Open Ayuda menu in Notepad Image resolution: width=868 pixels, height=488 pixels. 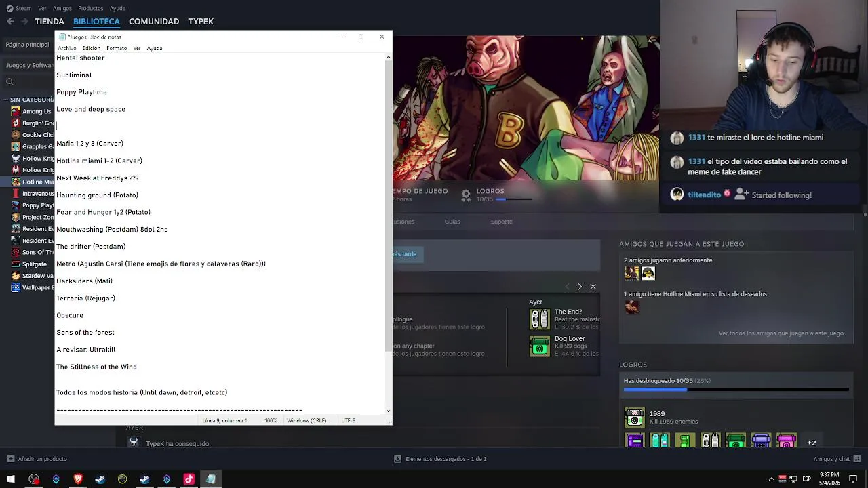click(155, 48)
